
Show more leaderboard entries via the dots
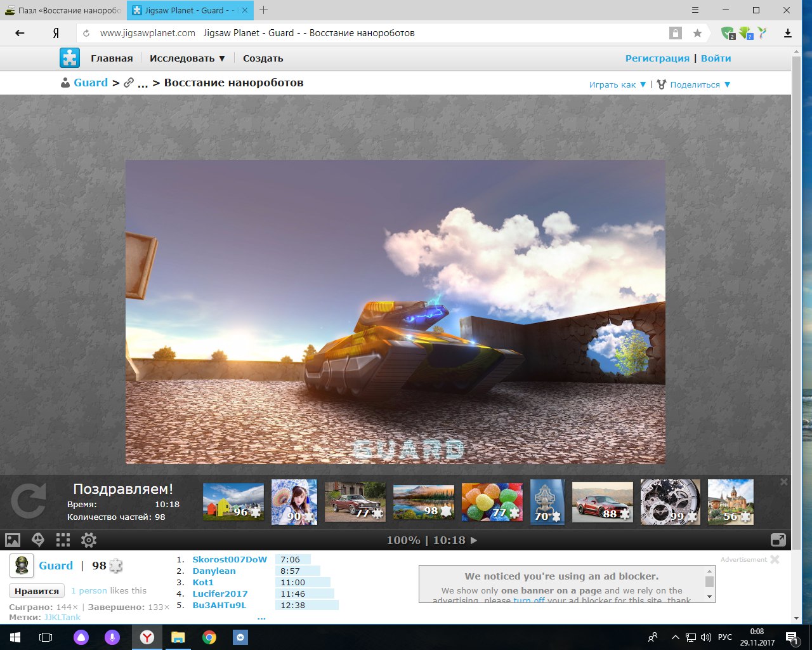[x=261, y=618]
